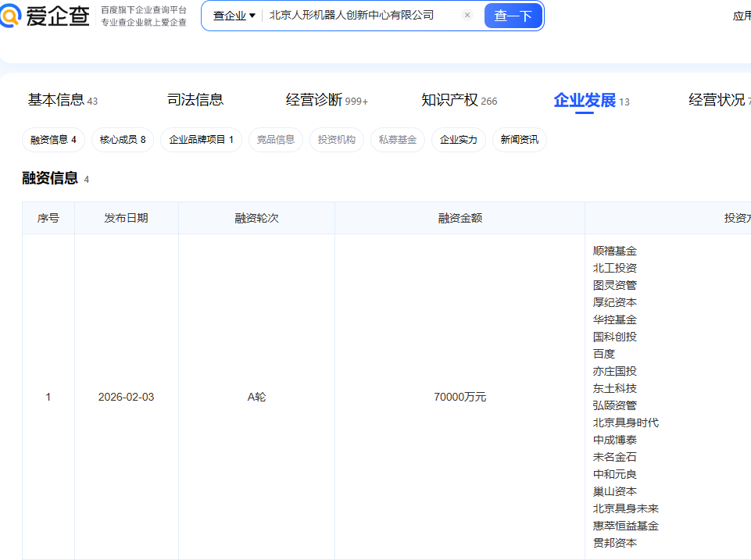The height and width of the screenshot is (560, 751).
Task: Click the 竞品信息 pill
Action: tap(276, 140)
